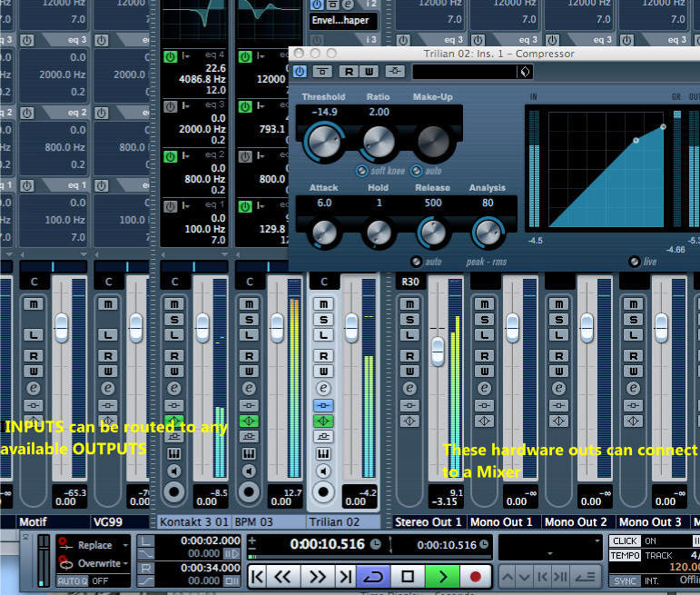Viewport: 700px width, 595px height.
Task: Toggle eq 4 power on Kontakt 3 01
Action: tap(170, 56)
